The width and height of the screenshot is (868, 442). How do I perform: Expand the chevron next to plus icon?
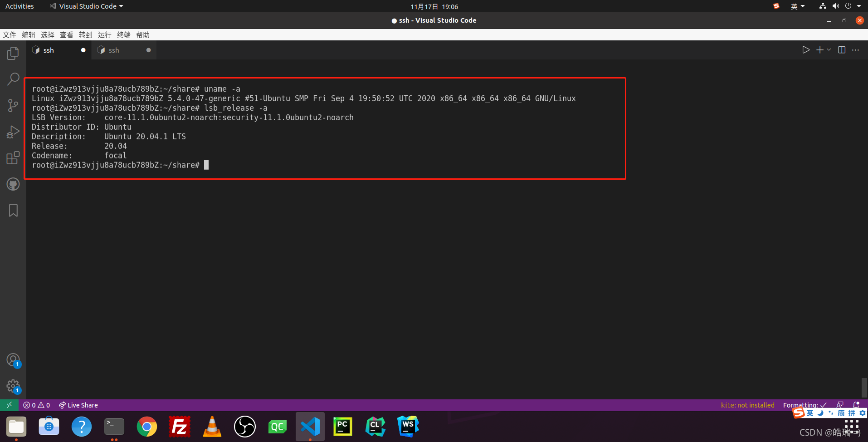point(829,50)
